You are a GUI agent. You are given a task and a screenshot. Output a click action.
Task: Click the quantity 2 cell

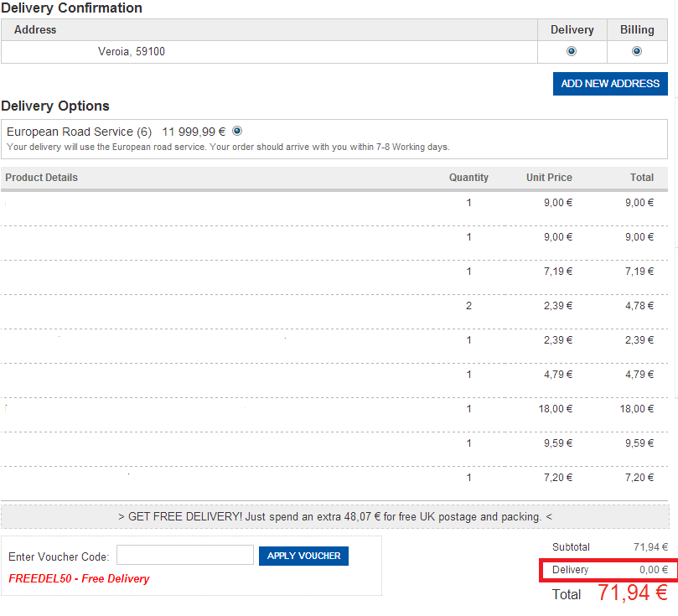click(468, 306)
